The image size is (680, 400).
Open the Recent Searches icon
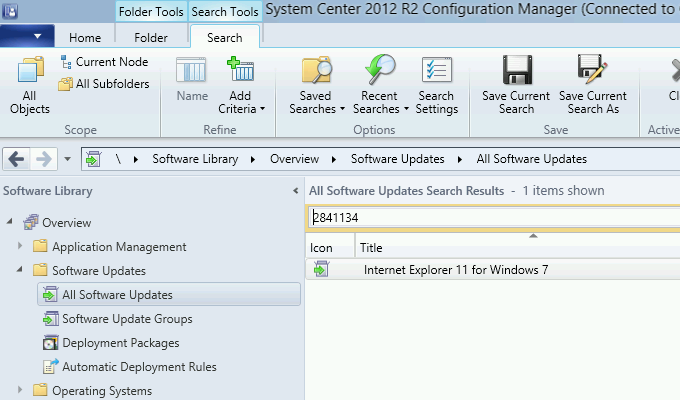coord(380,69)
